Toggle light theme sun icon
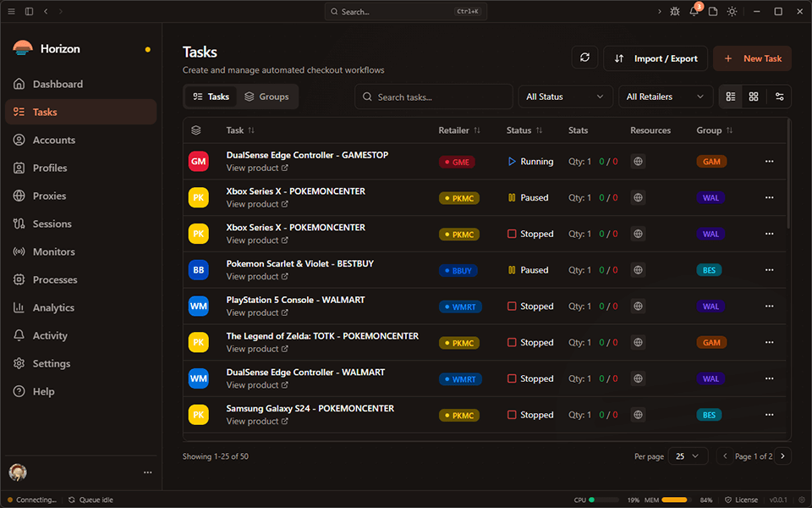This screenshot has height=508, width=812. click(x=732, y=11)
